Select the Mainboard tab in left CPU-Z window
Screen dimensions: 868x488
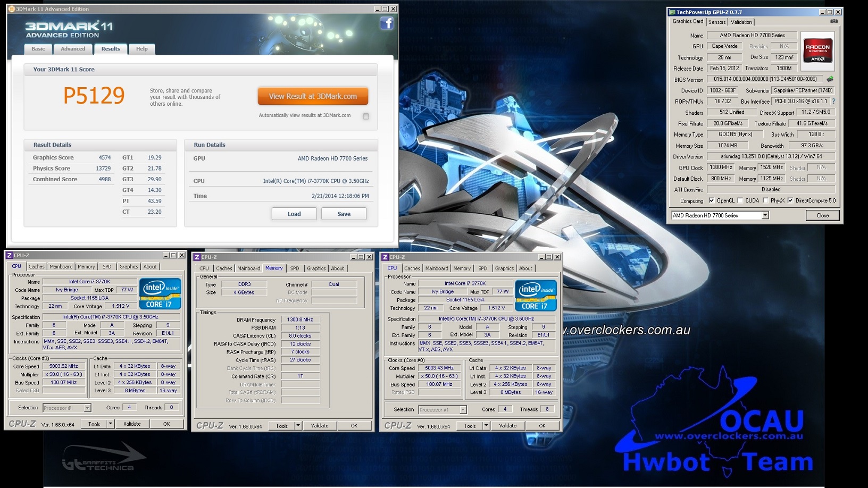(x=61, y=267)
